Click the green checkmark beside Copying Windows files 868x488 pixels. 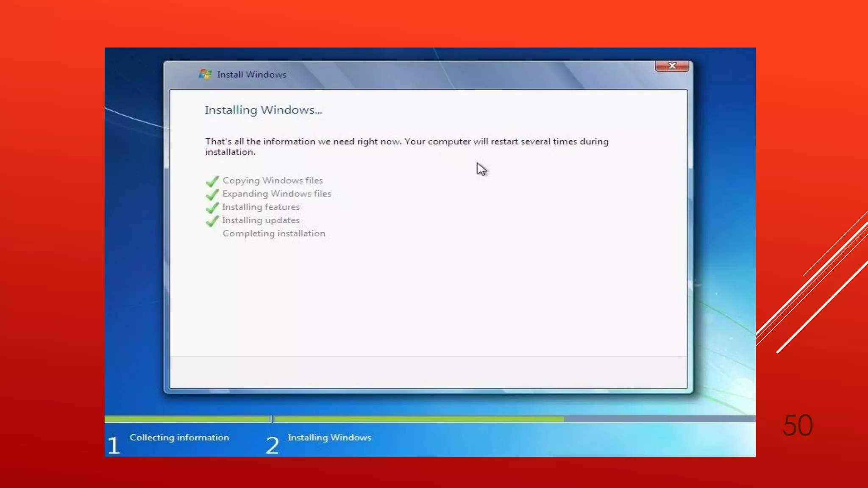pos(212,181)
